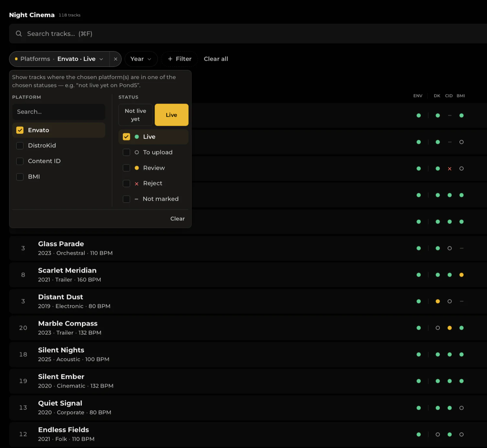The width and height of the screenshot is (487, 448).
Task: Uncheck the Envato platform checkbox
Action: coord(20,130)
